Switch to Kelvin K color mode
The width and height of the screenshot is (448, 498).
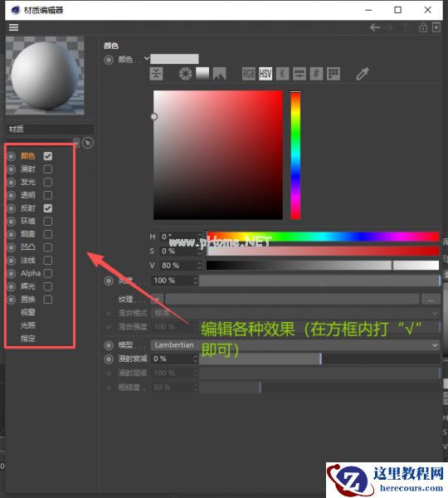tap(282, 74)
